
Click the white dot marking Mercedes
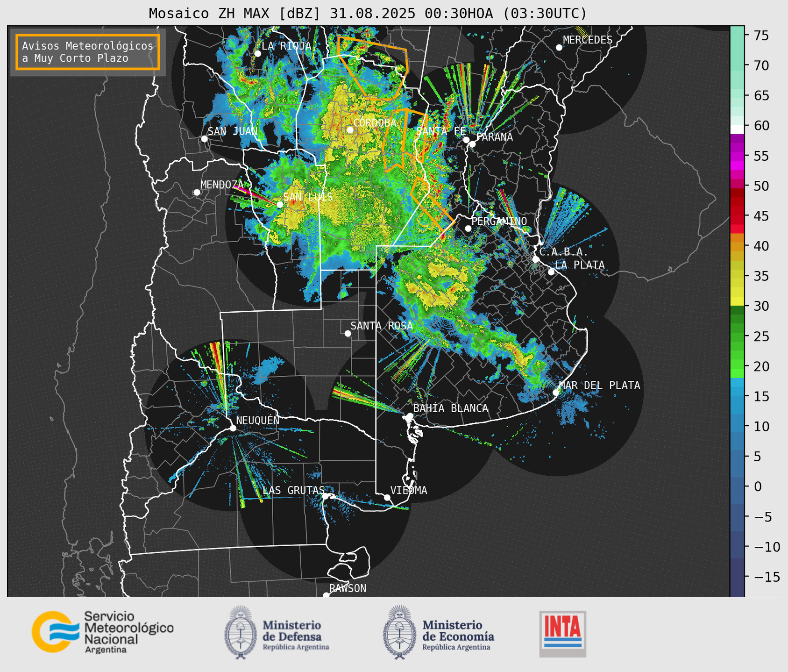(x=559, y=47)
